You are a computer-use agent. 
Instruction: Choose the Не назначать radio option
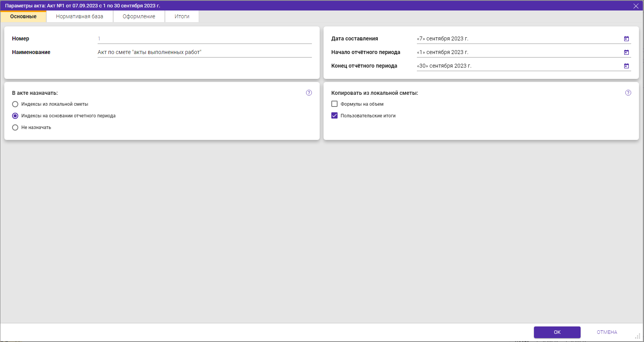tap(15, 127)
